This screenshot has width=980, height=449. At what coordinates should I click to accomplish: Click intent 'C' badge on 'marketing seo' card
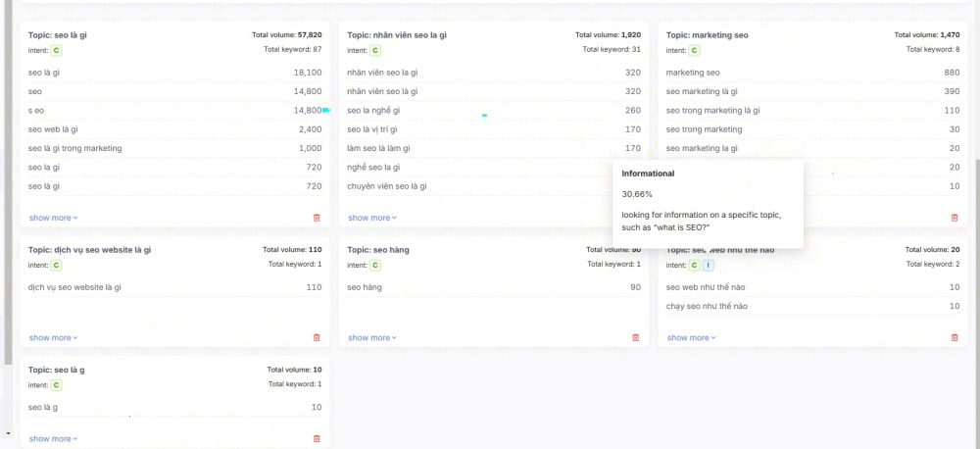(x=694, y=50)
